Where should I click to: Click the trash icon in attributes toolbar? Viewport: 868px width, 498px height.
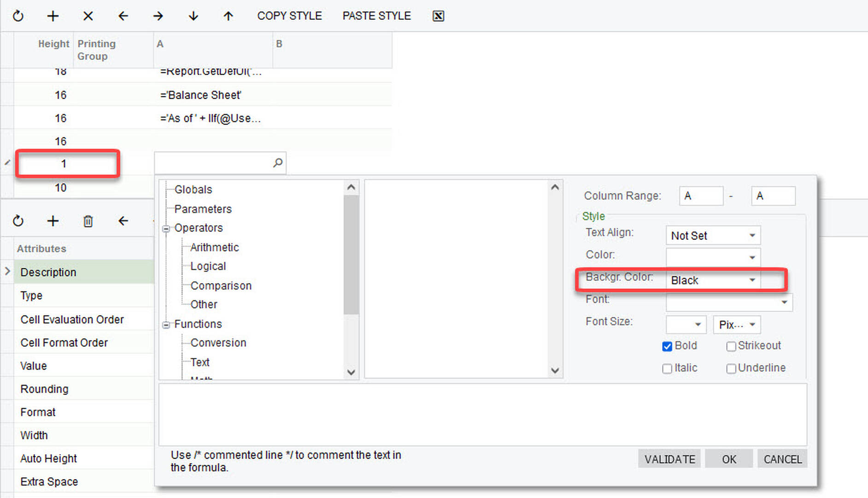coord(88,221)
